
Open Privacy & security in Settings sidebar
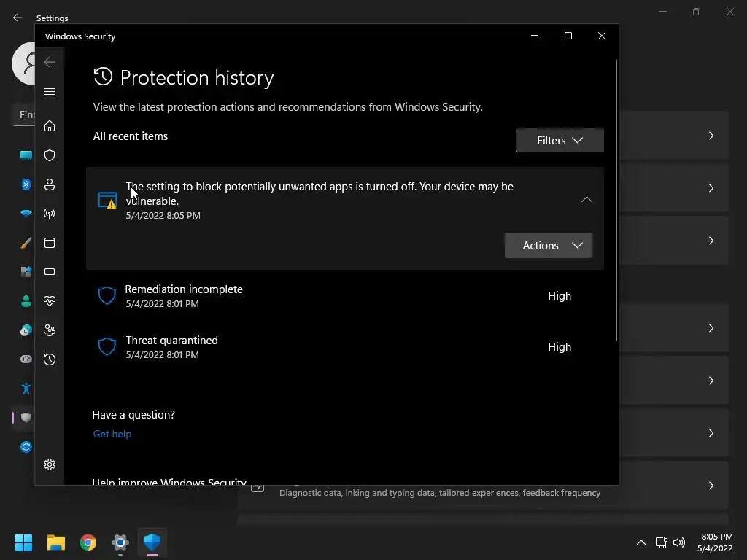point(26,418)
